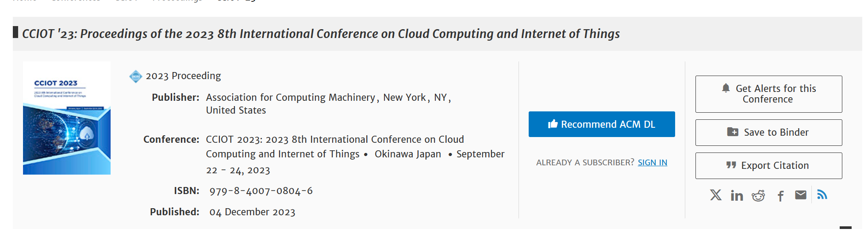Click the CCIOT 2023 cover thumbnail
The image size is (868, 244).
click(67, 118)
